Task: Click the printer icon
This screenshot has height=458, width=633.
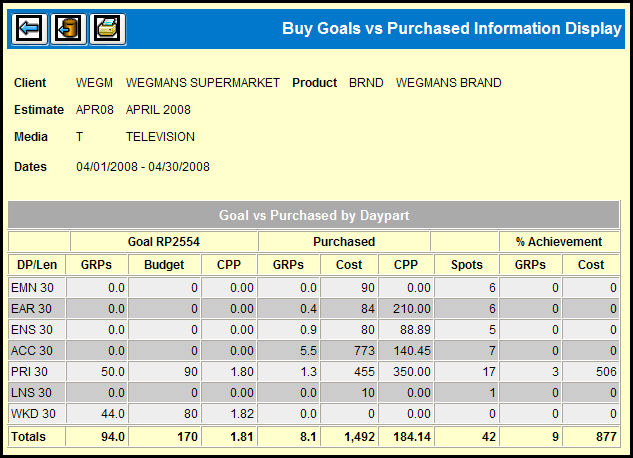Action: [x=107, y=29]
